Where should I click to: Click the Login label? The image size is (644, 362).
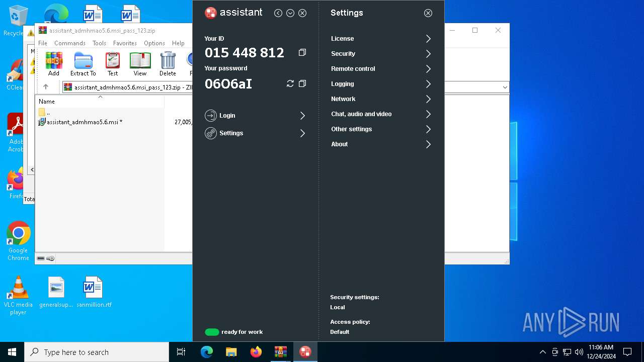point(227,116)
